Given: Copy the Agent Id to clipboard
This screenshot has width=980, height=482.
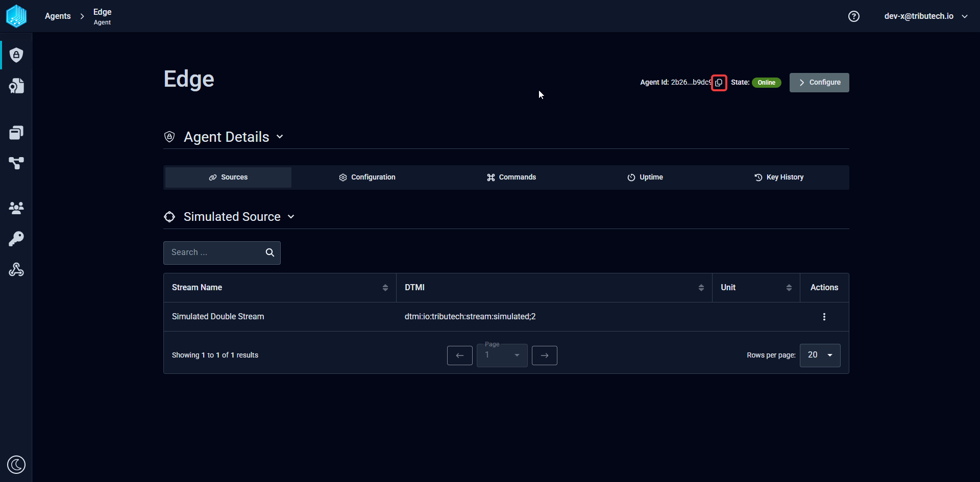Looking at the screenshot, I should (x=719, y=83).
